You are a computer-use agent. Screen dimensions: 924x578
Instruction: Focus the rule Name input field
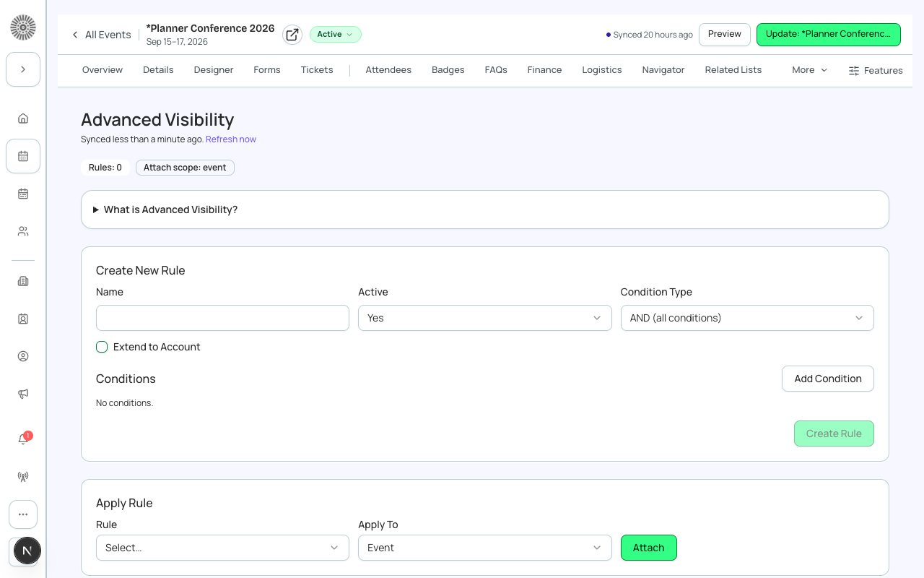point(222,318)
